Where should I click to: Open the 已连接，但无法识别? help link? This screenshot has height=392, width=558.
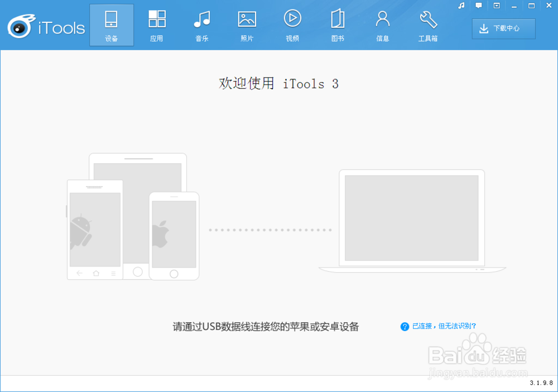[444, 326]
